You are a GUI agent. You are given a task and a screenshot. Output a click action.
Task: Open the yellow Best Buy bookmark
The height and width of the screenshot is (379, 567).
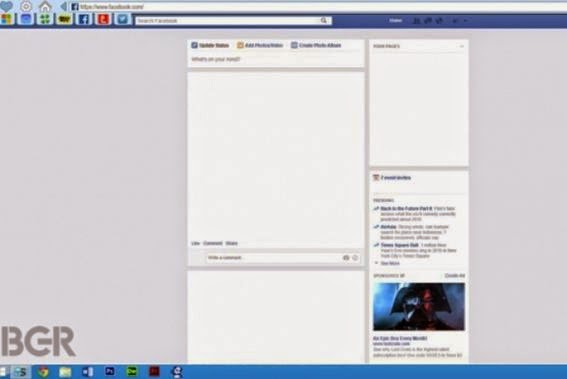click(64, 19)
